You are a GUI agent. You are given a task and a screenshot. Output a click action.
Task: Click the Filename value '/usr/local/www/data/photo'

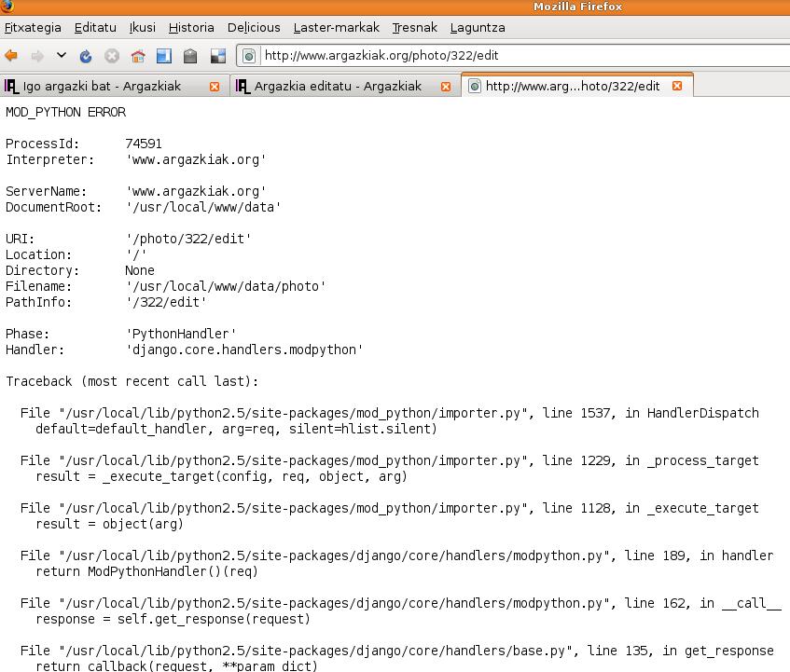(x=225, y=286)
